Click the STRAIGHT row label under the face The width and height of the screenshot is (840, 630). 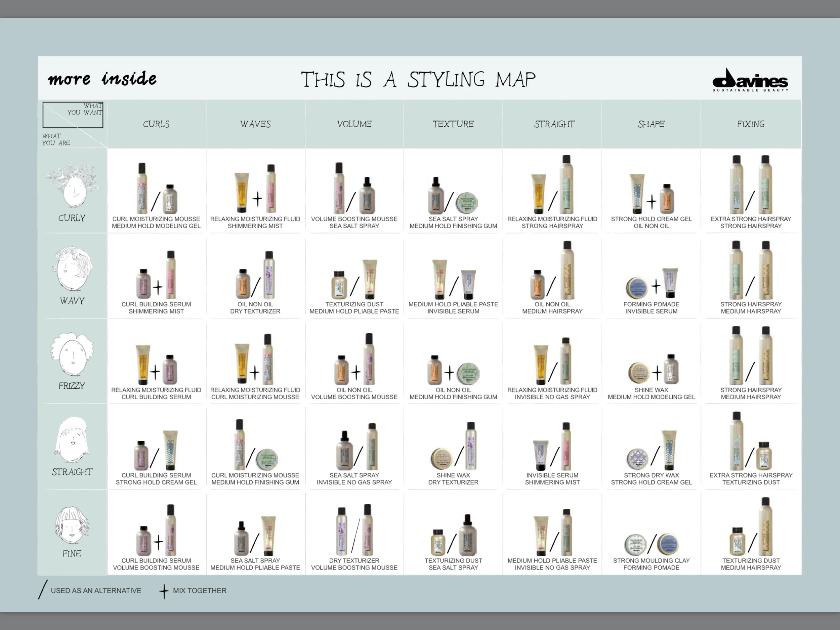point(72,472)
